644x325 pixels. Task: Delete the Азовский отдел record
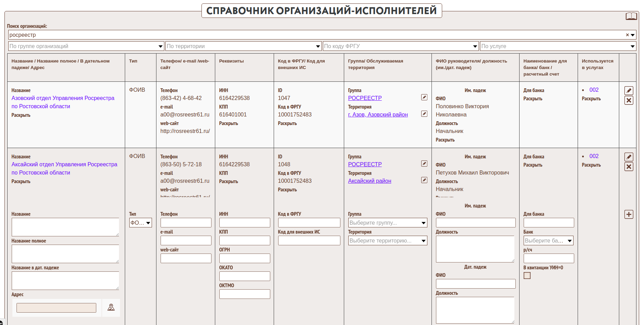[629, 100]
